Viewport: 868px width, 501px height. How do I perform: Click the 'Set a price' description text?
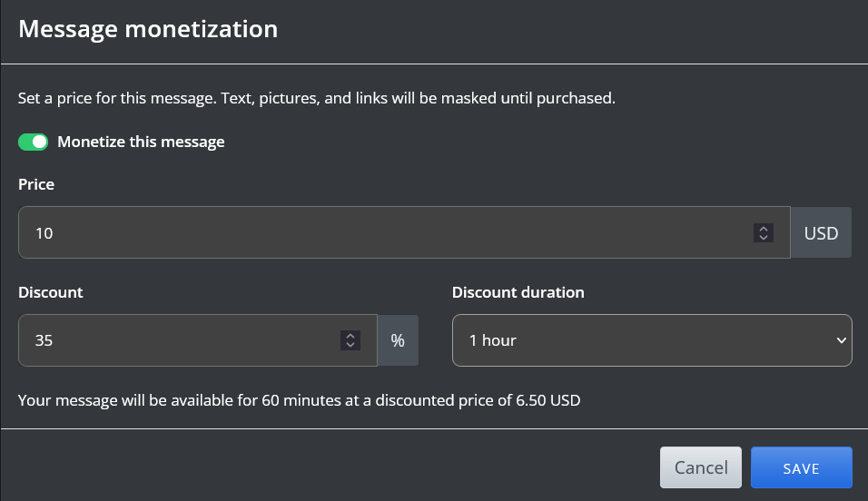317,98
